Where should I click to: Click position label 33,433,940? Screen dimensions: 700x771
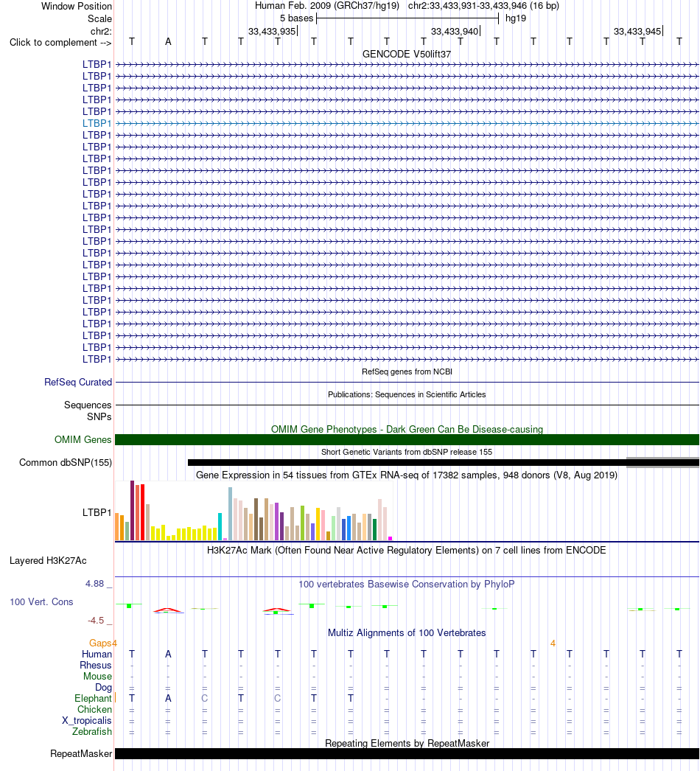[x=455, y=32]
